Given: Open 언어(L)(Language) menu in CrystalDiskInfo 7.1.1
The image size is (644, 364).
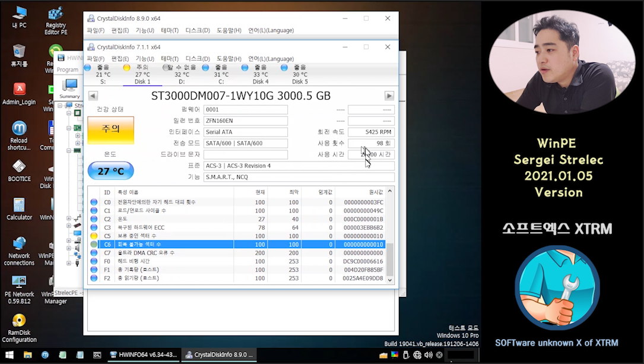Looking at the screenshot, I should 271,59.
